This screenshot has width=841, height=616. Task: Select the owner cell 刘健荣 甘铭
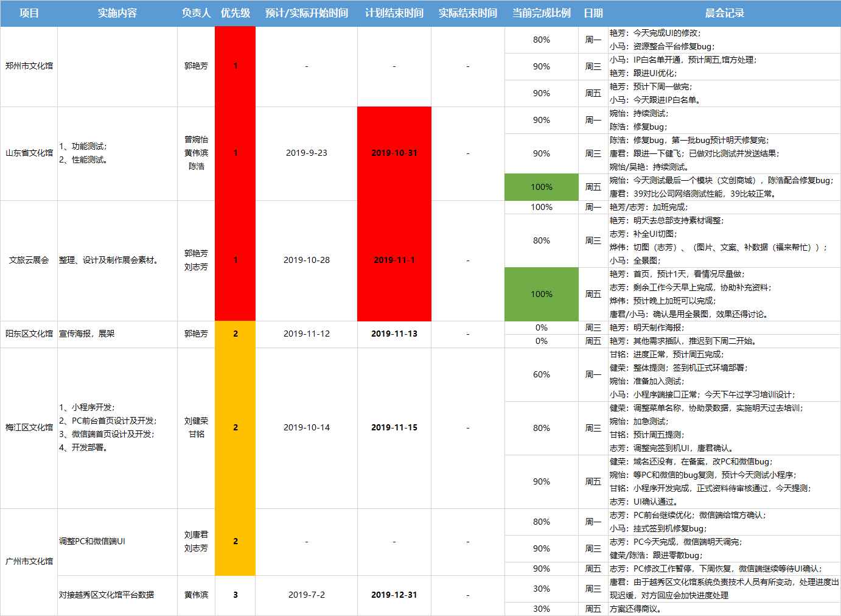[196, 428]
